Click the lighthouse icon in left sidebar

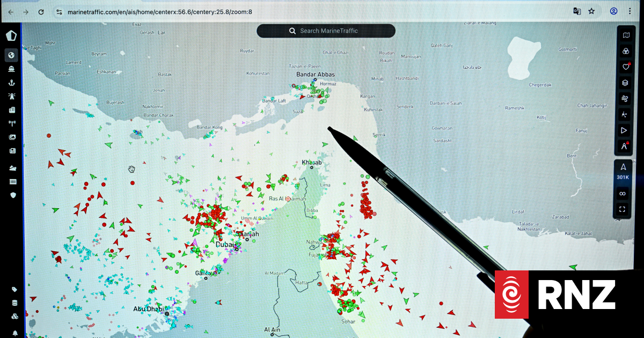(x=11, y=97)
